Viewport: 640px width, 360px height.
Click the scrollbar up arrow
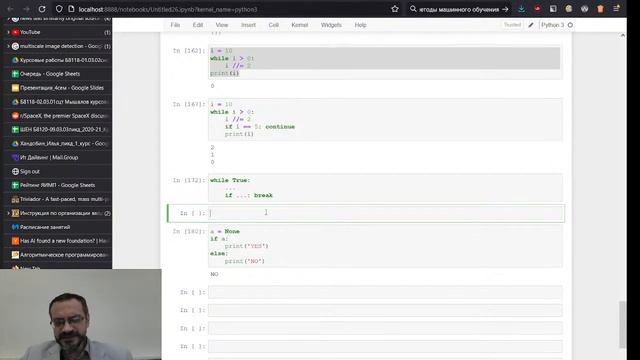[x=622, y=36]
